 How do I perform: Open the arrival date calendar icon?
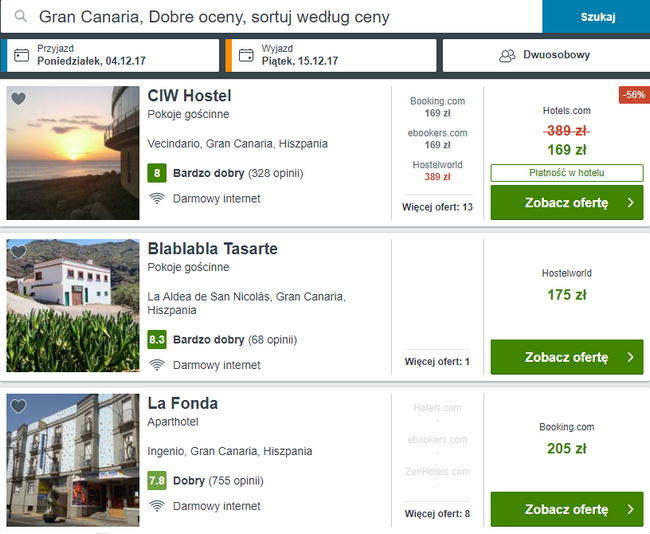tap(22, 55)
